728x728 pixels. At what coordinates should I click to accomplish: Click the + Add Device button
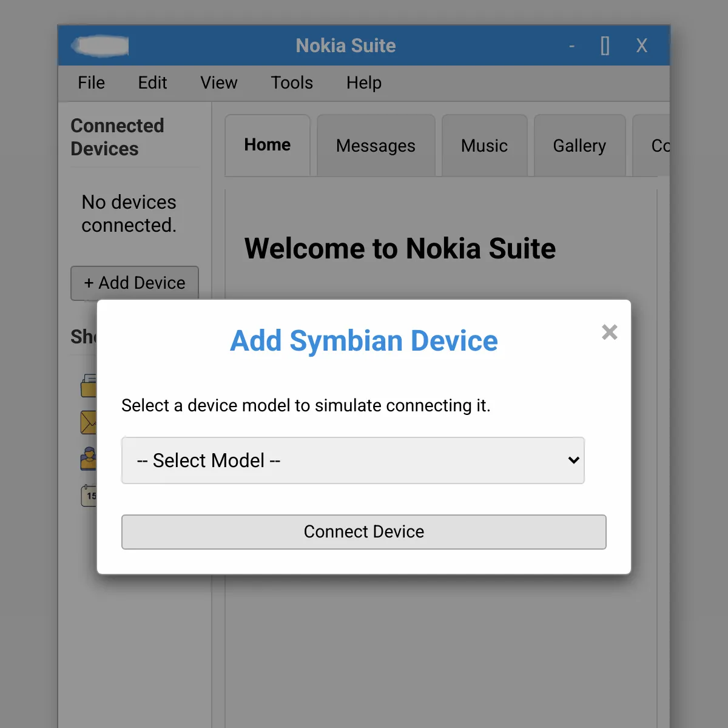coord(135,283)
